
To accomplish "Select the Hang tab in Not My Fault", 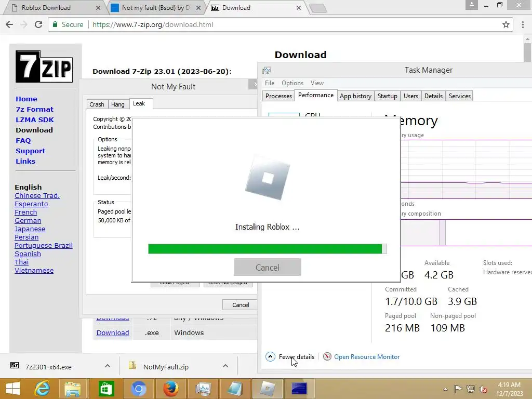I will (x=118, y=104).
